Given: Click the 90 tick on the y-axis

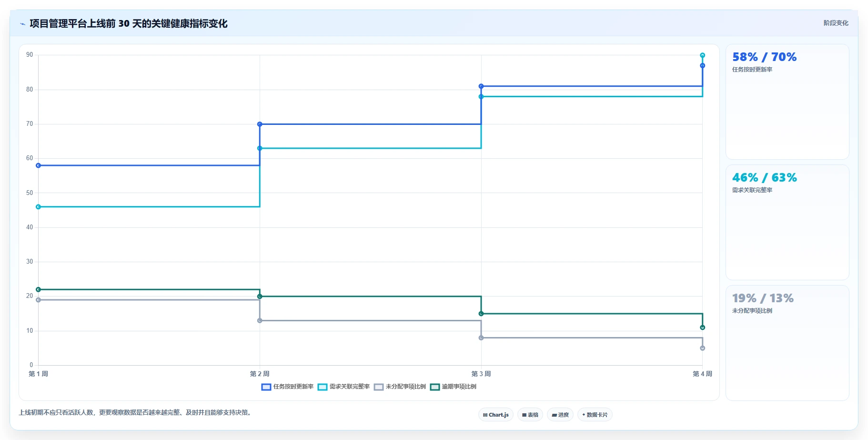Looking at the screenshot, I should pyautogui.click(x=30, y=55).
